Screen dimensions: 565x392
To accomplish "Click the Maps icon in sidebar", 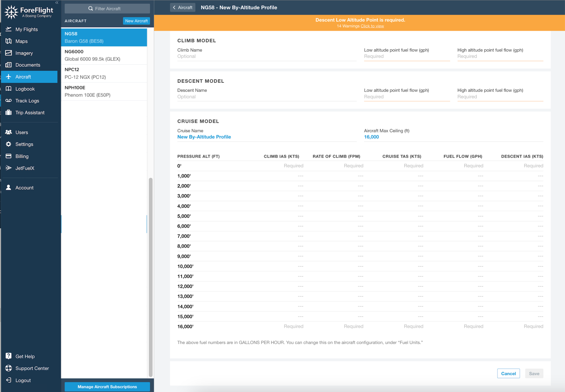I will coord(8,41).
